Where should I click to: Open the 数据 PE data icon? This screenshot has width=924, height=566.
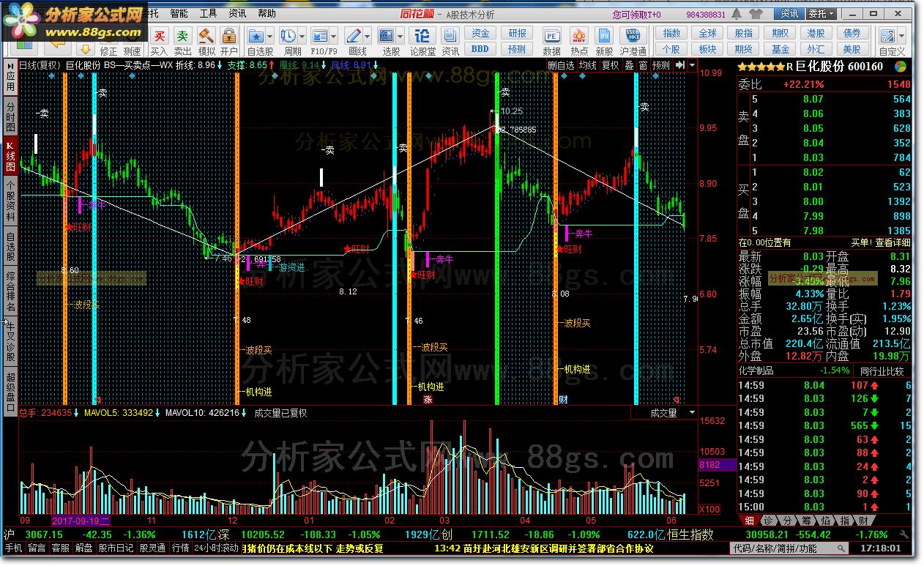pyautogui.click(x=551, y=37)
